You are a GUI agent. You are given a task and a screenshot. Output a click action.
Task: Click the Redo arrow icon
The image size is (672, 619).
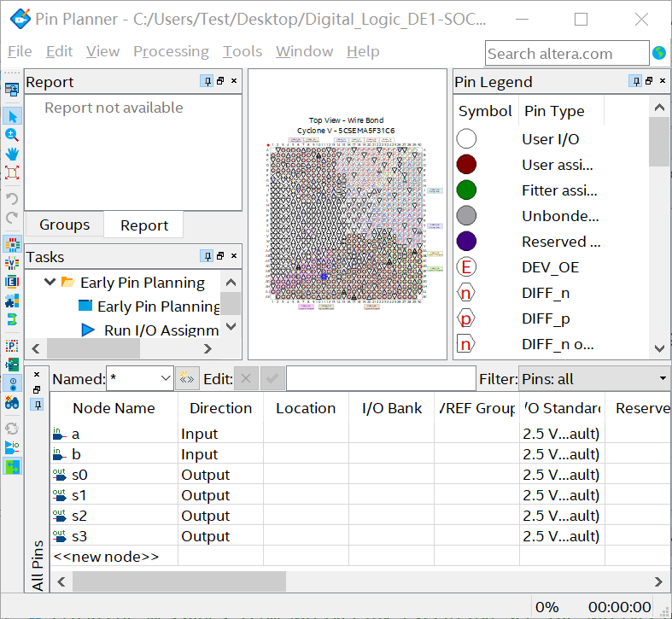pos(12,218)
